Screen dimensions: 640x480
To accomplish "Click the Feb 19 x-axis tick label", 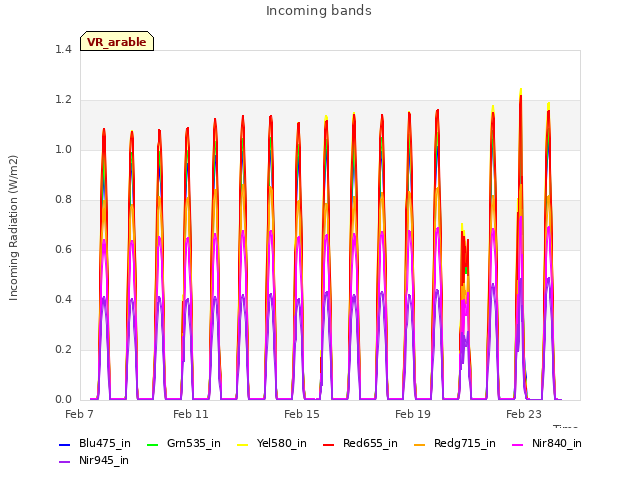I will point(413,414).
